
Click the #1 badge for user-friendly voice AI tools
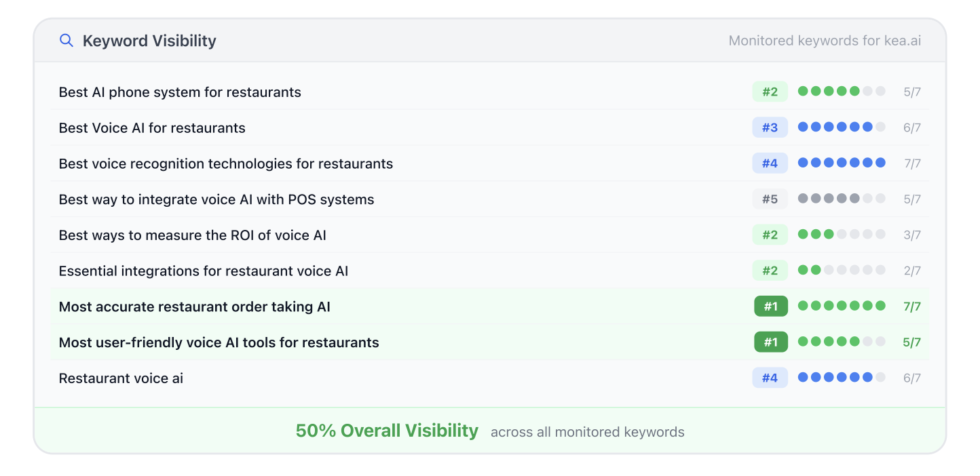(x=770, y=342)
